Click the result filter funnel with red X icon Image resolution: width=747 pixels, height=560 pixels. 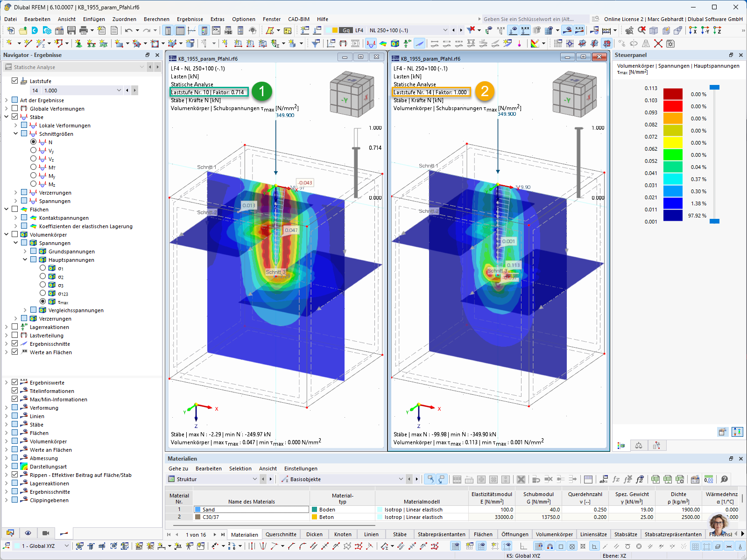472,30
